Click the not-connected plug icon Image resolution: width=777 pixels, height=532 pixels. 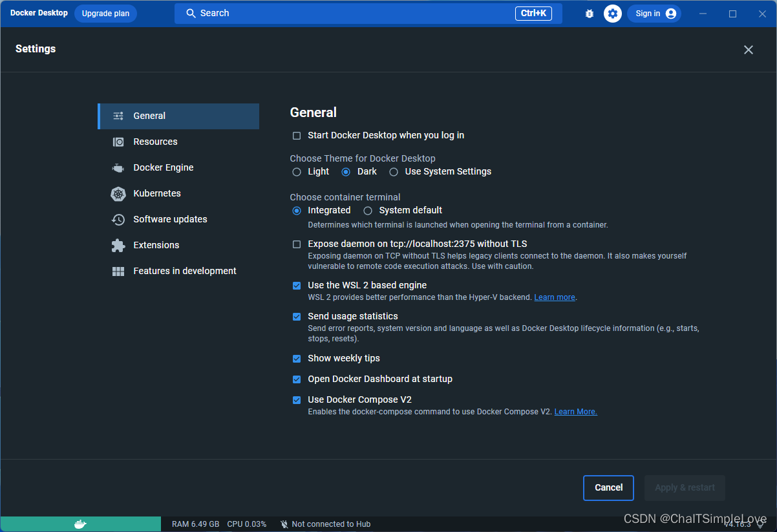284,524
